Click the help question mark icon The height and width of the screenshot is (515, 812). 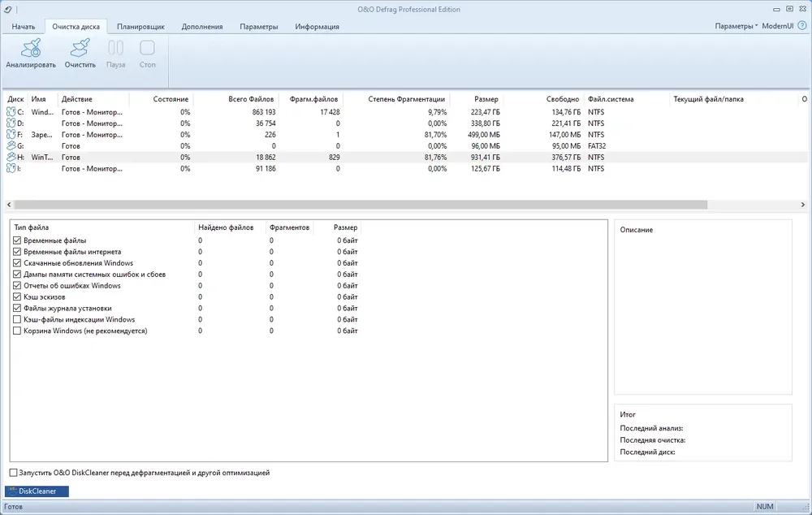tap(802, 25)
